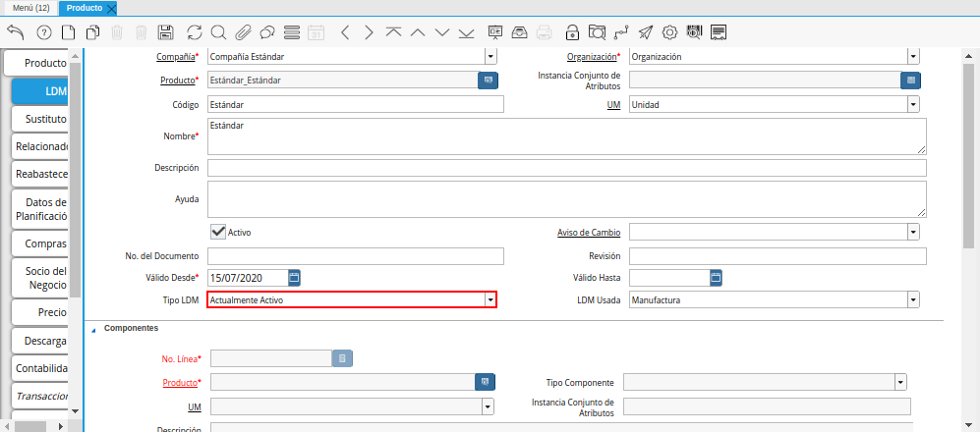Open the chat bubbles icon
980x432 pixels.
pyautogui.click(x=267, y=32)
